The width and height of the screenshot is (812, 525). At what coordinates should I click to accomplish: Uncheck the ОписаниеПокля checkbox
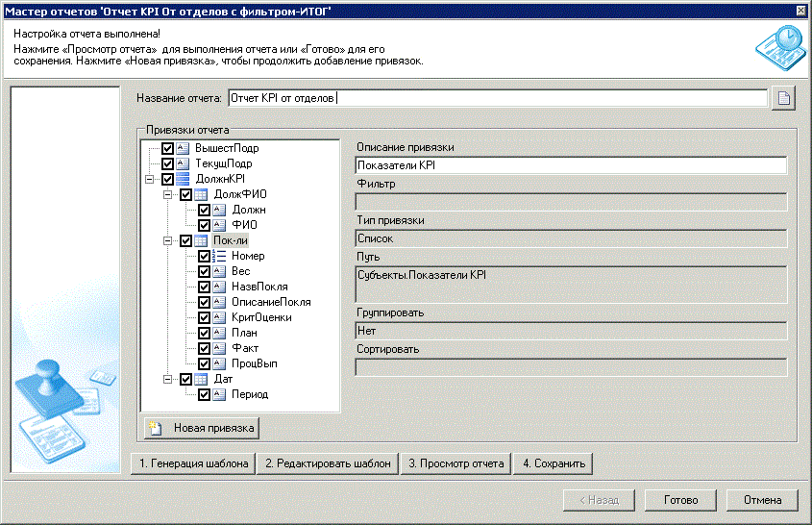(204, 303)
